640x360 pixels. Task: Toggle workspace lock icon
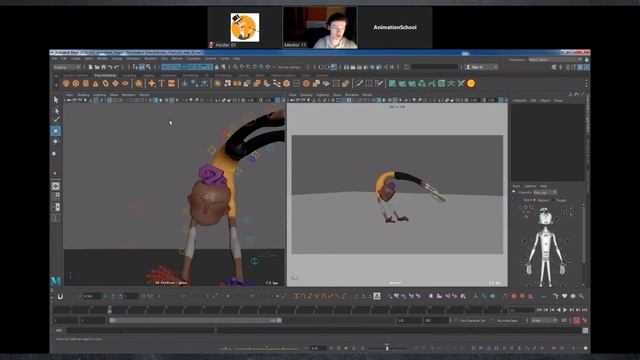click(x=587, y=60)
